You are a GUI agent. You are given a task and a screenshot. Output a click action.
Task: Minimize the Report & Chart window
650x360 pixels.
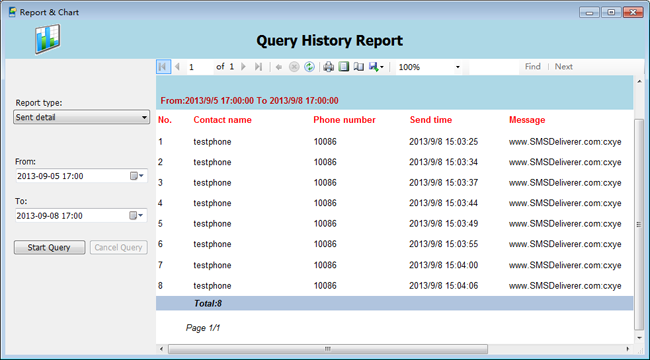[589, 12]
